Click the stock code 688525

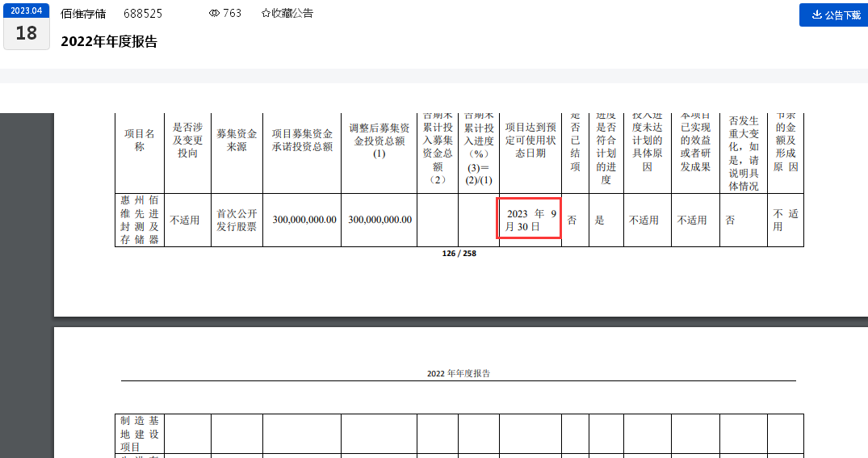point(143,13)
